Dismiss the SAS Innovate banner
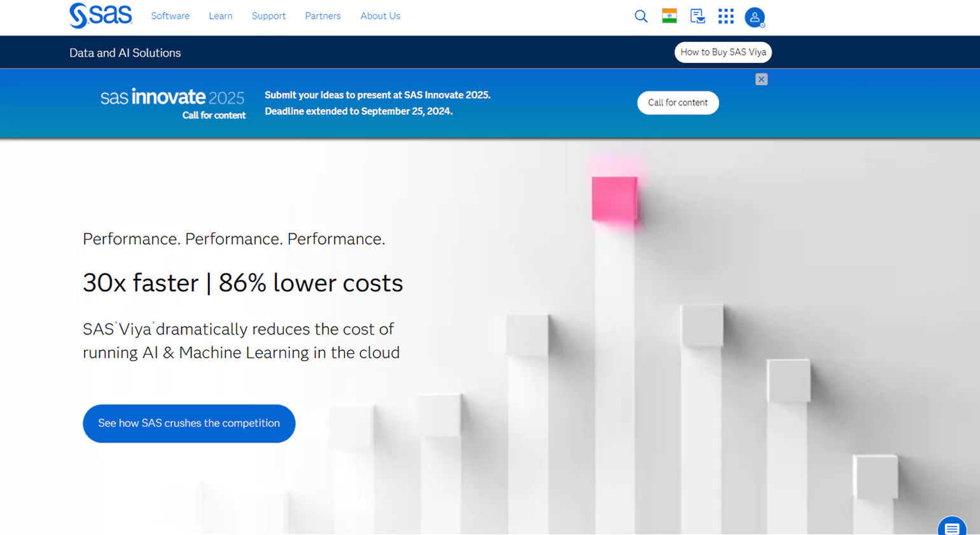 pyautogui.click(x=761, y=80)
